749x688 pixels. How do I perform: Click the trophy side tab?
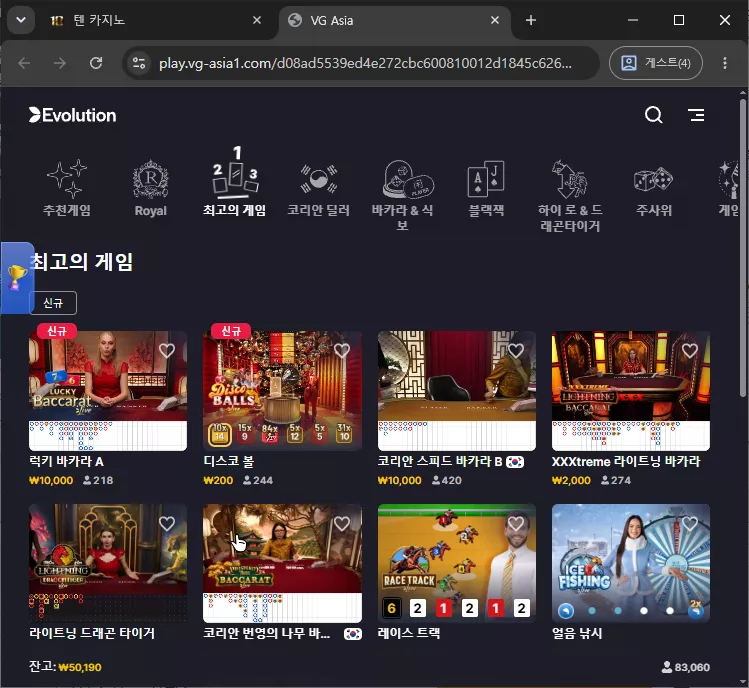pyautogui.click(x=16, y=278)
